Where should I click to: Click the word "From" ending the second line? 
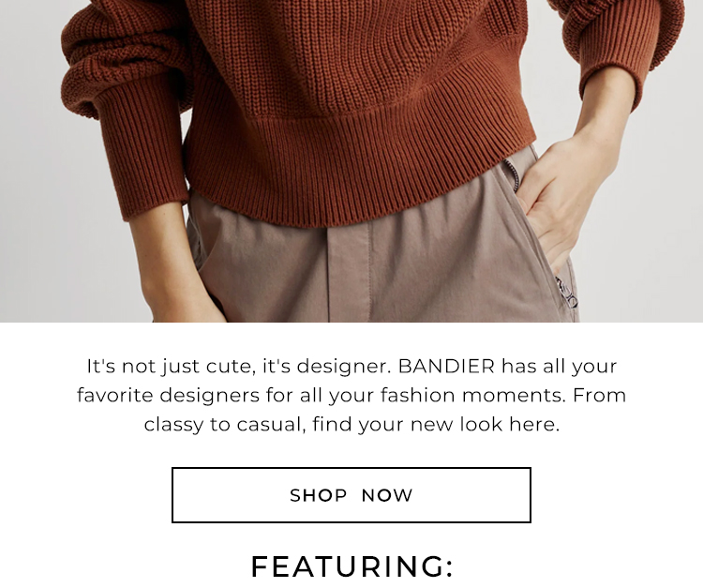point(599,395)
